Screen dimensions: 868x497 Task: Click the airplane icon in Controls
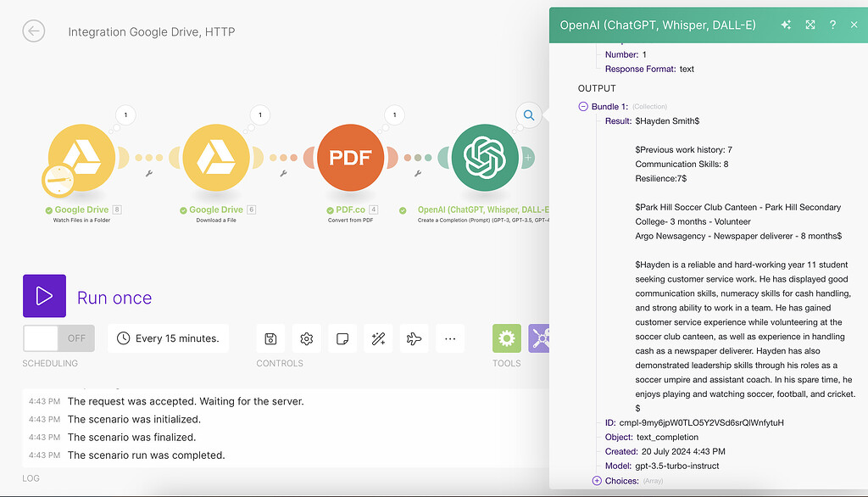point(414,338)
